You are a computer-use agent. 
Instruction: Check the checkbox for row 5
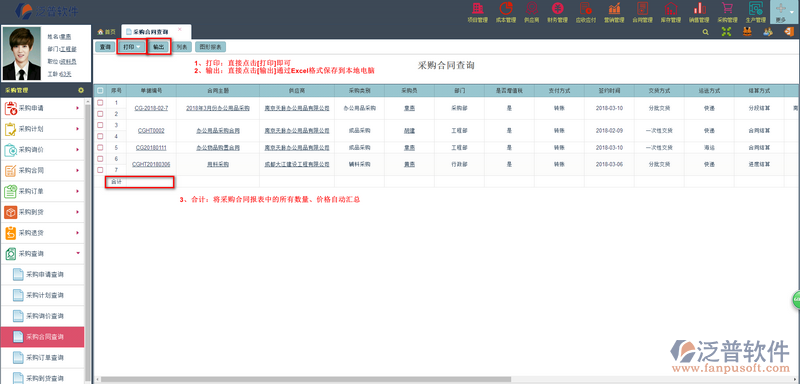[x=100, y=147]
